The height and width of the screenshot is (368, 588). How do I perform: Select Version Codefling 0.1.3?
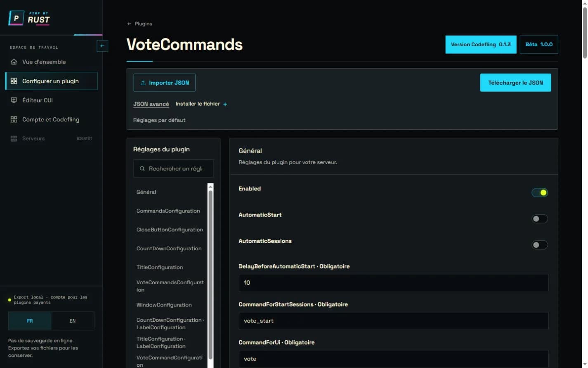[x=481, y=45]
